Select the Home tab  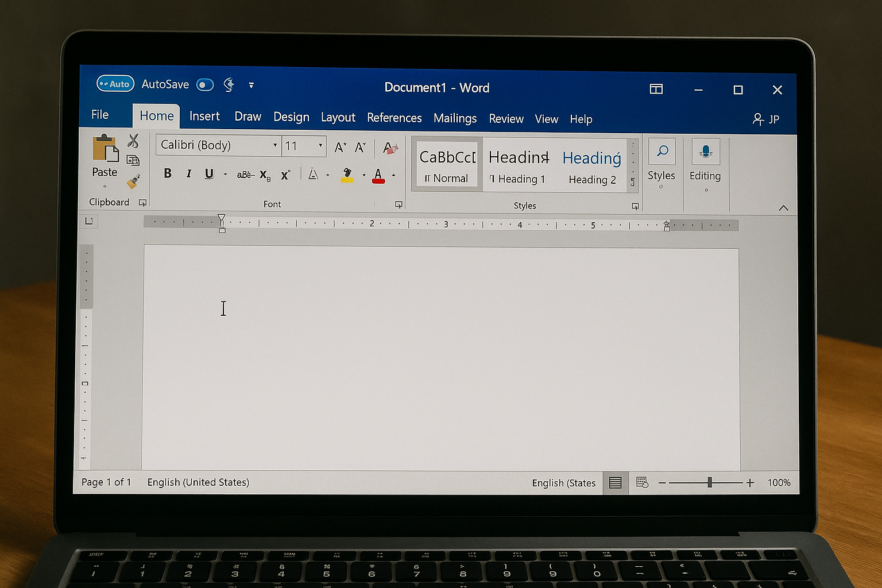pos(156,116)
